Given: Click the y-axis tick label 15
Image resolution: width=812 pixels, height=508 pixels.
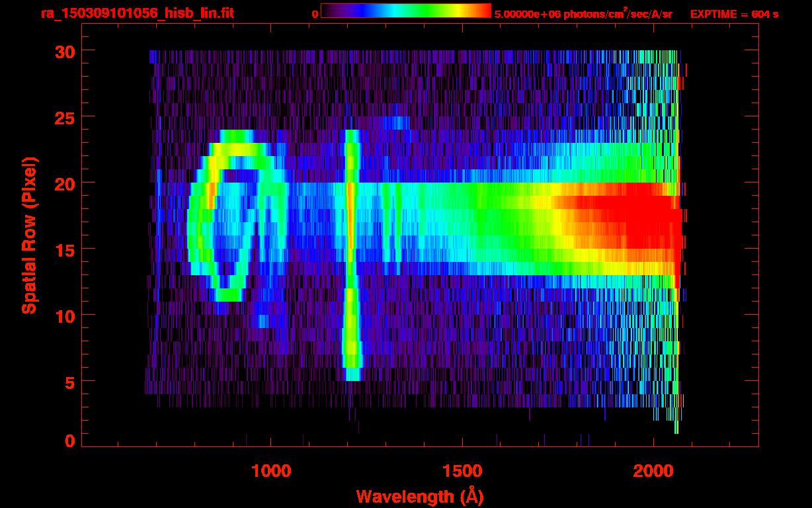Looking at the screenshot, I should pos(64,249).
